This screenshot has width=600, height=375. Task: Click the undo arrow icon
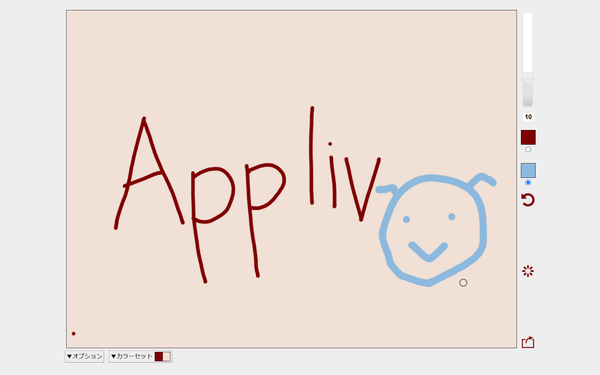pyautogui.click(x=528, y=200)
